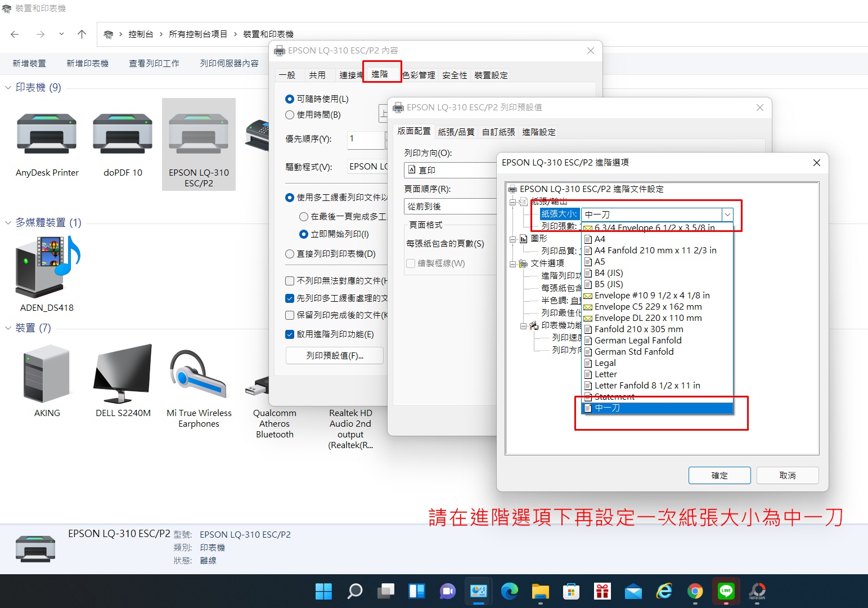Open taskbar Search magnifier
868x608 pixels.
pos(354,591)
